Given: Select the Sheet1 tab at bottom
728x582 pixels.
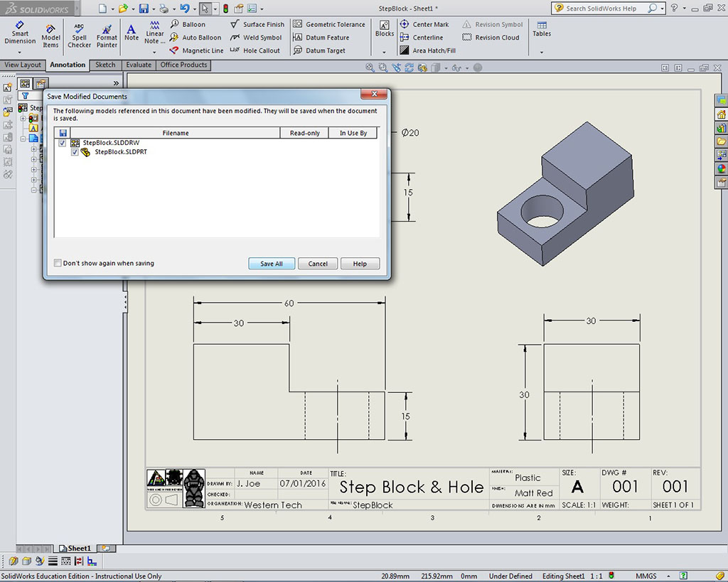Looking at the screenshot, I should pos(75,549).
